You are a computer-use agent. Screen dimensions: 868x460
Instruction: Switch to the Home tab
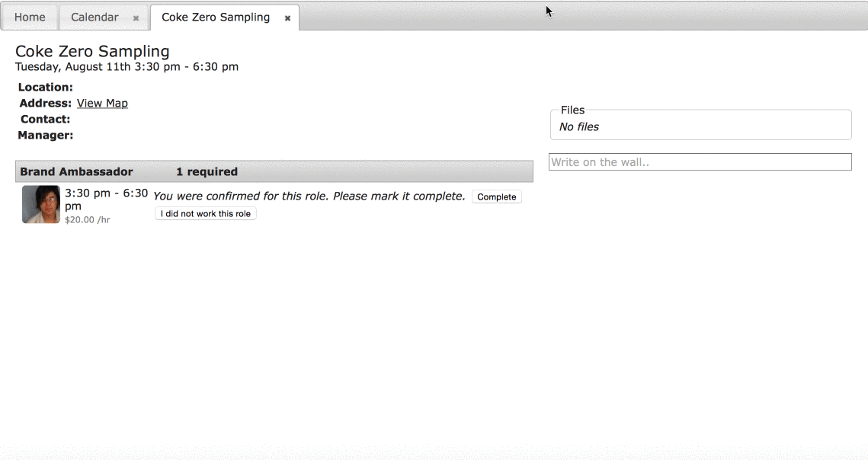point(30,18)
